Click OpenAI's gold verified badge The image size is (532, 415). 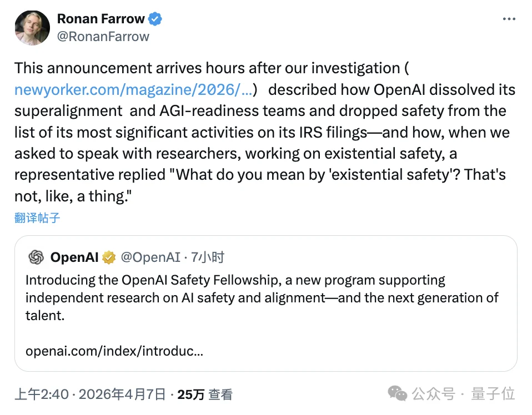(x=108, y=257)
